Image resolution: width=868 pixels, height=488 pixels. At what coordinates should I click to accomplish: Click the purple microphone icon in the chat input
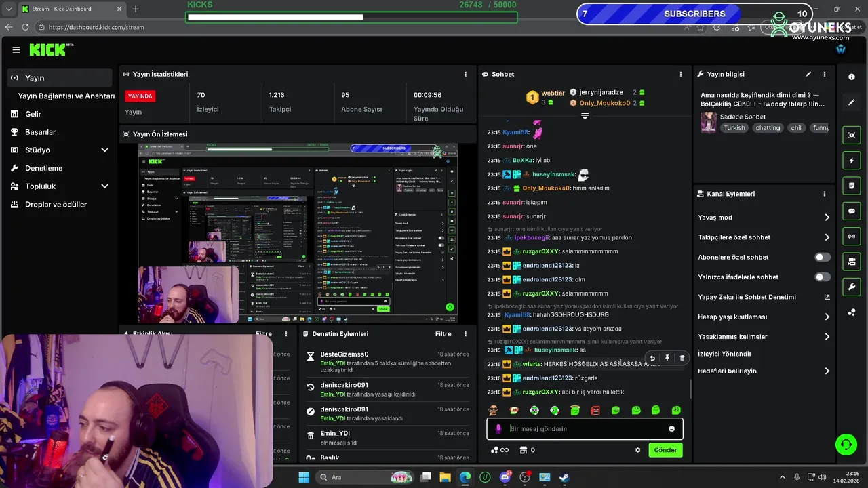tap(499, 429)
